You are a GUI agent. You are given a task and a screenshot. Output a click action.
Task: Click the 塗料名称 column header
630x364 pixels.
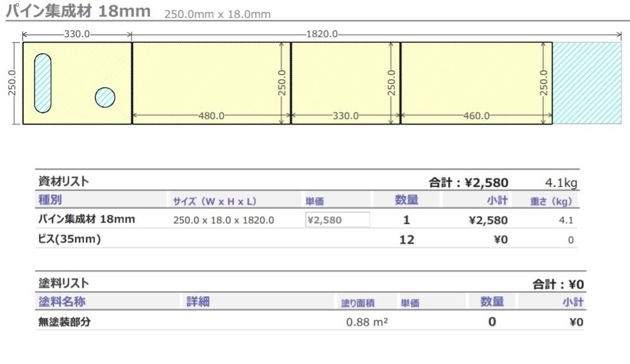click(x=62, y=302)
